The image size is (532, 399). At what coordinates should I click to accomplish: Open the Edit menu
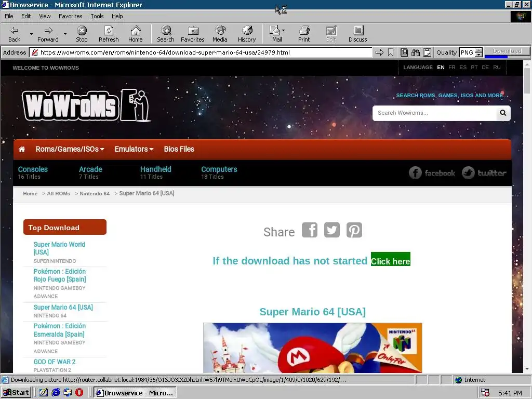pyautogui.click(x=26, y=16)
